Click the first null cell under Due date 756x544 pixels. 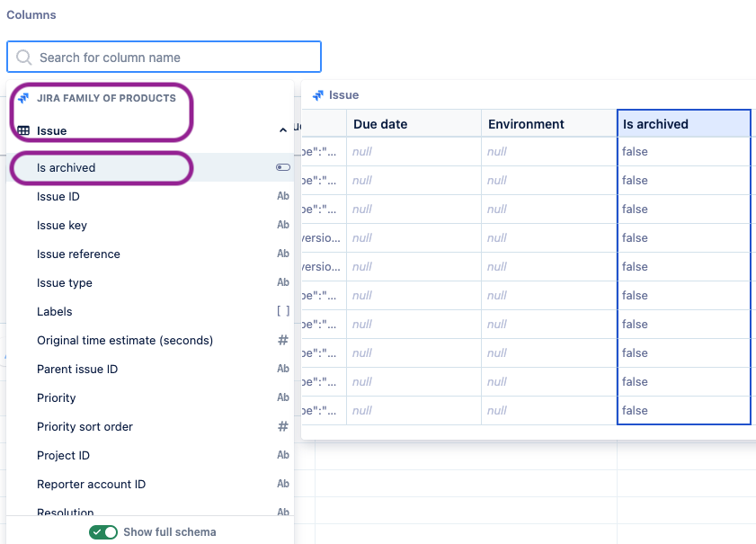414,151
